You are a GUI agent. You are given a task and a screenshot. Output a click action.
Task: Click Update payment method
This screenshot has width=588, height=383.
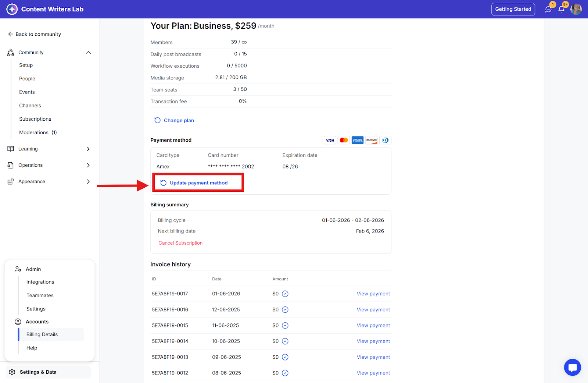pyautogui.click(x=198, y=183)
